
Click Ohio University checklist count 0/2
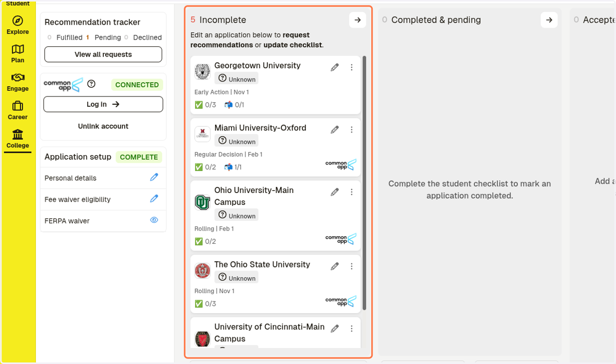205,241
